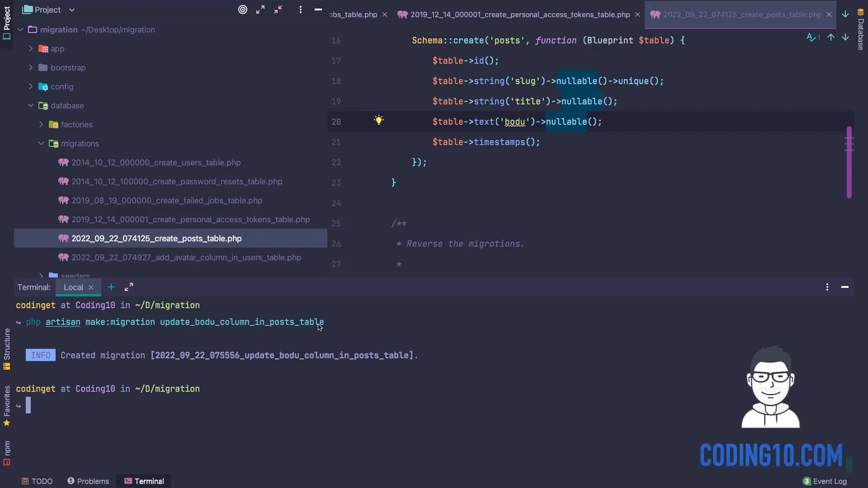Select the factories folder
Screen dimensions: 868x488
tap(76, 124)
